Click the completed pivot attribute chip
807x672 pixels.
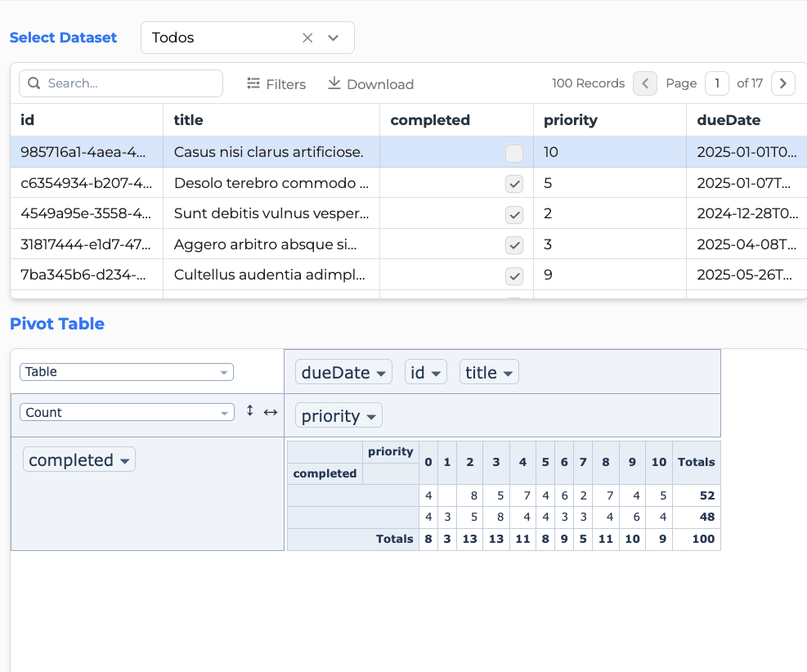point(78,460)
